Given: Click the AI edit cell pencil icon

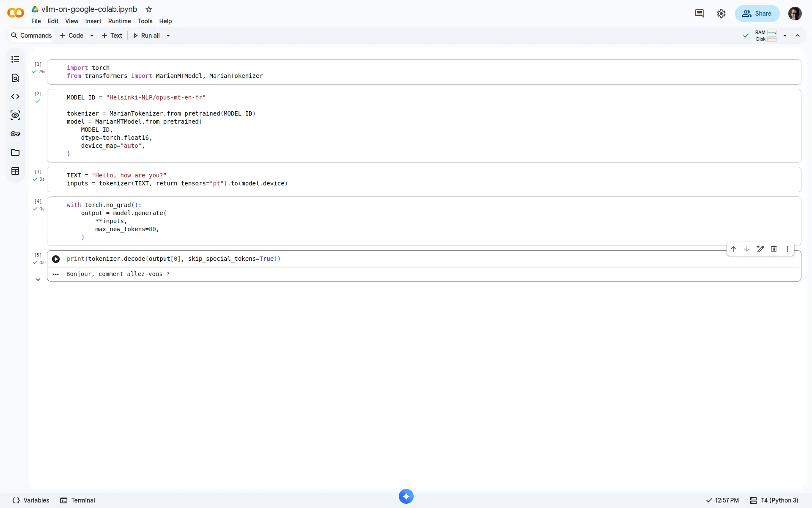Looking at the screenshot, I should point(760,249).
